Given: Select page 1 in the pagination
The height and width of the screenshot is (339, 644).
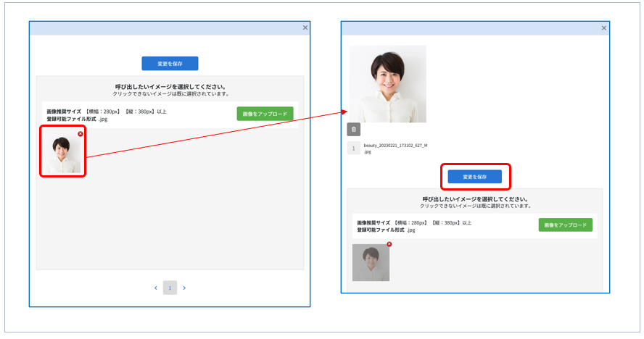Looking at the screenshot, I should [x=170, y=288].
